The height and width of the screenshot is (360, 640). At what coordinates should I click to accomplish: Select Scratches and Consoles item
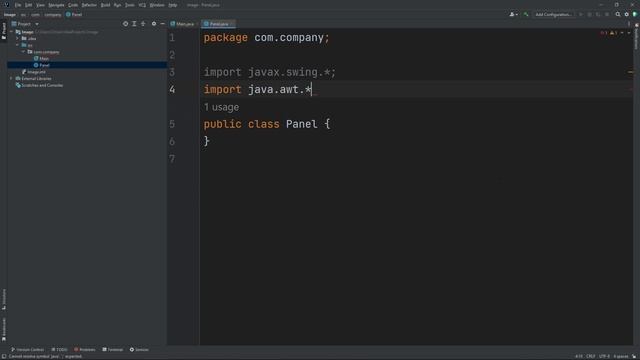(x=39, y=85)
